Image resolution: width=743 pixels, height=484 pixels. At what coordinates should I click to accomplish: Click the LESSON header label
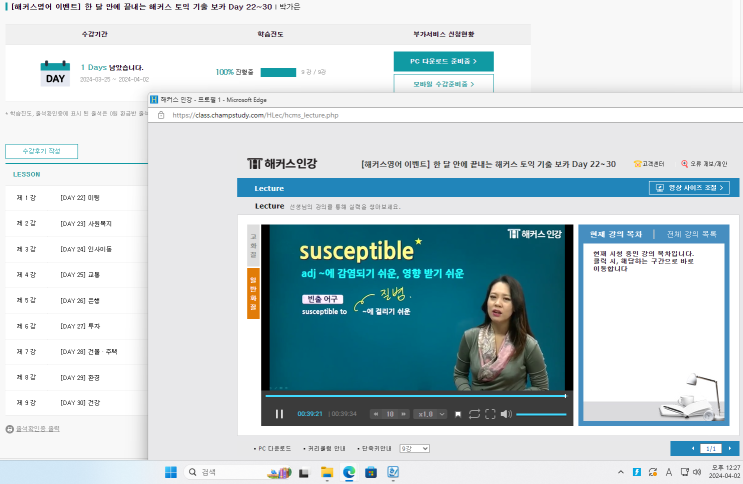(27, 174)
